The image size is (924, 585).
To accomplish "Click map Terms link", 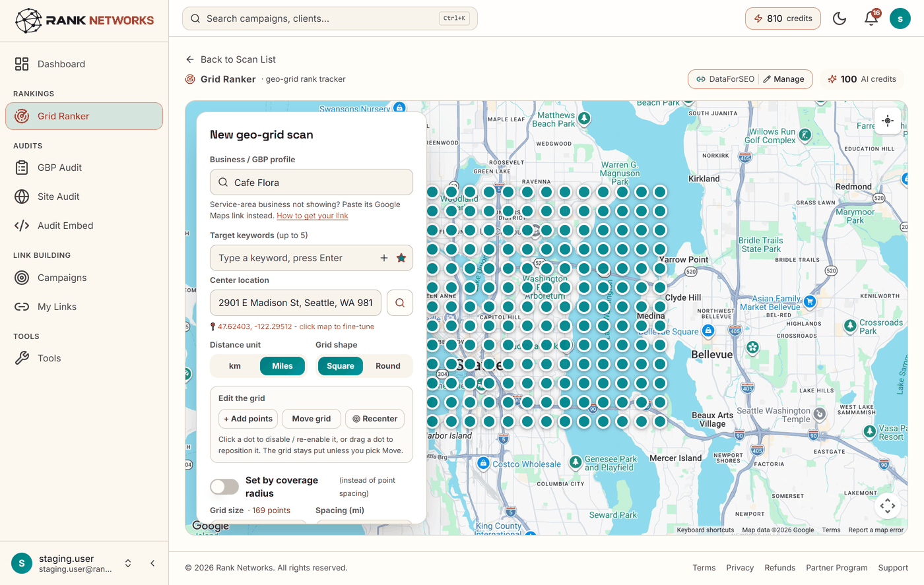I will click(831, 530).
